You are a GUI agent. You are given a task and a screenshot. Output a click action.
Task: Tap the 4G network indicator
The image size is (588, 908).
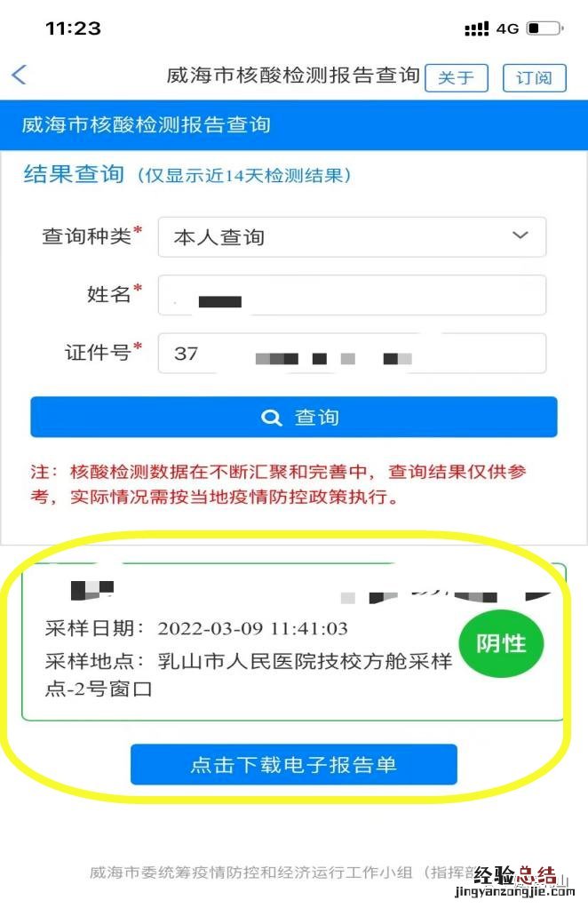(507, 28)
